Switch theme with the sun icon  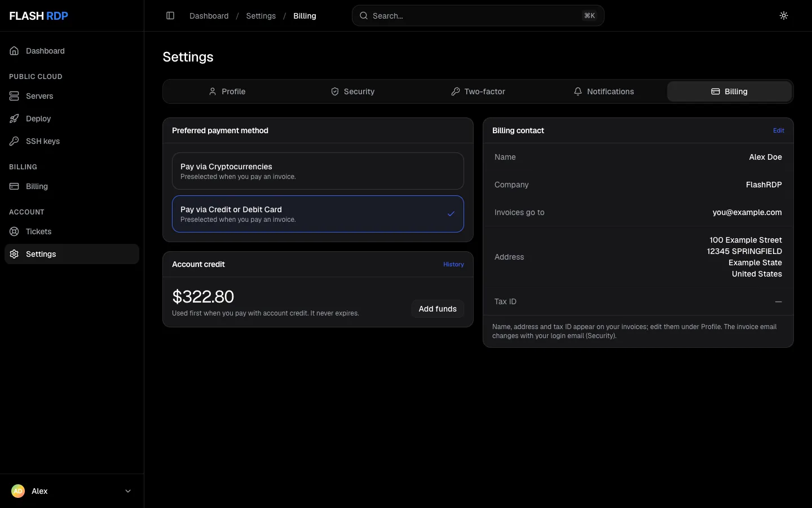784,16
